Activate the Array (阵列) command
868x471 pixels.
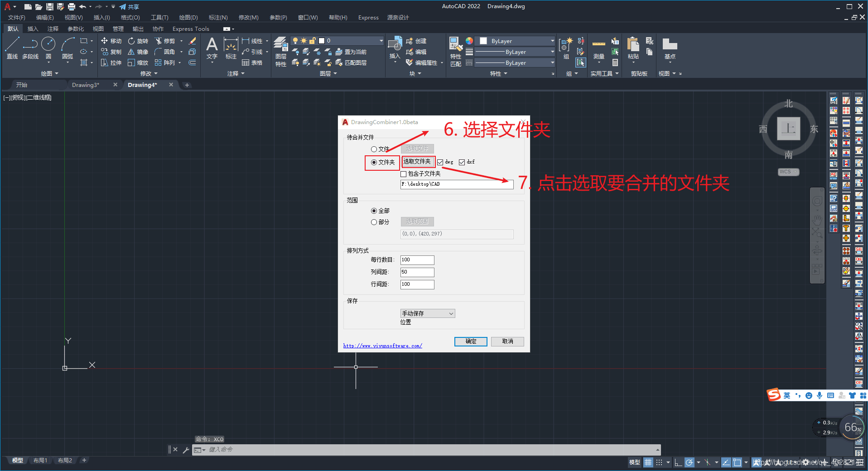tap(165, 62)
